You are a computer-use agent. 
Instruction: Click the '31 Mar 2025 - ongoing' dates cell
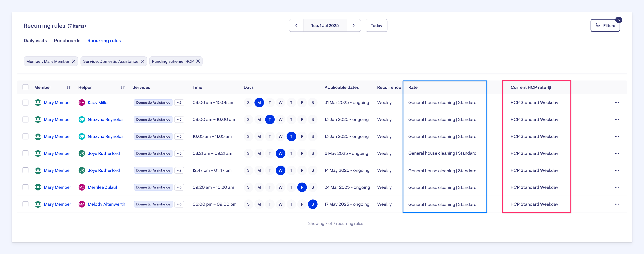tap(347, 103)
